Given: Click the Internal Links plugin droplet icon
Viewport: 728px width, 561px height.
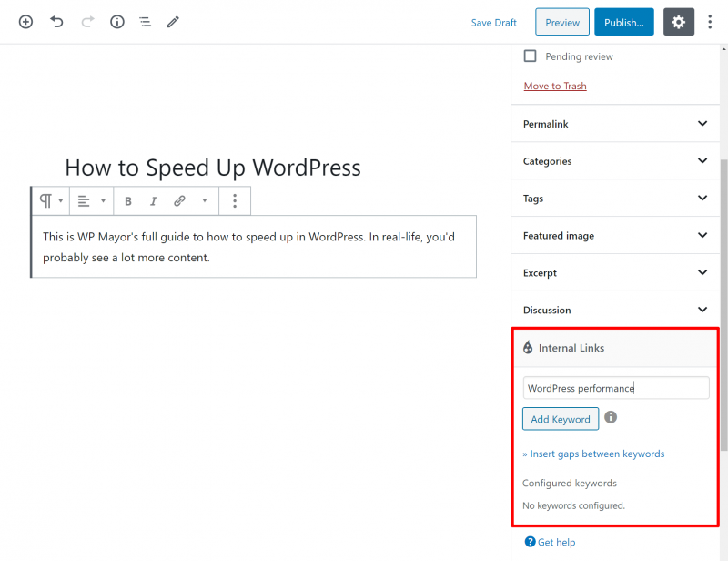Looking at the screenshot, I should 528,347.
